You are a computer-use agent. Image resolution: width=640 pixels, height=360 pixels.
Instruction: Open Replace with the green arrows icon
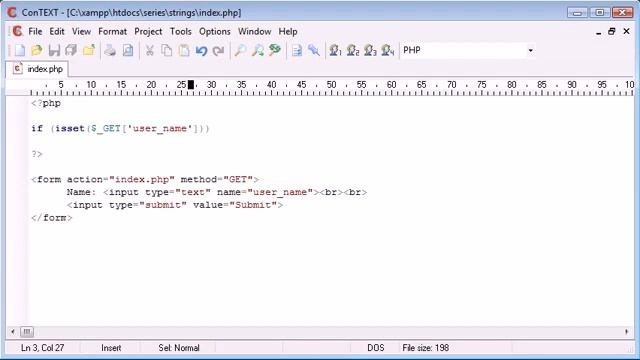click(275, 51)
